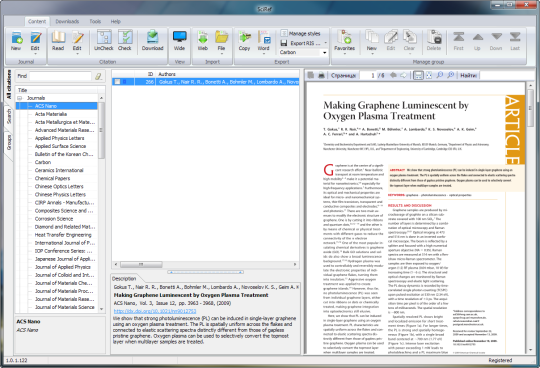Go to next PDF page arrow
The image size is (540, 368).
[403, 75]
